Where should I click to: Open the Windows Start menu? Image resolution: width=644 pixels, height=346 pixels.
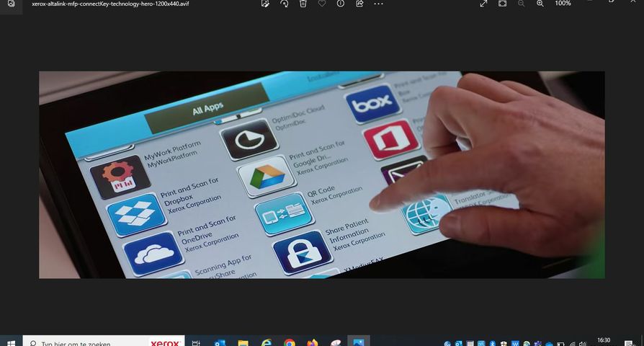(x=11, y=343)
